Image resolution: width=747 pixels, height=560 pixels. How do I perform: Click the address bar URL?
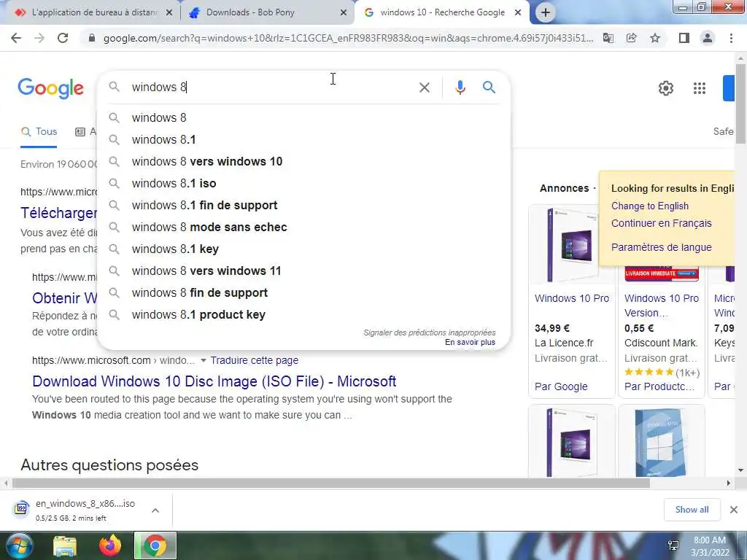[348, 38]
